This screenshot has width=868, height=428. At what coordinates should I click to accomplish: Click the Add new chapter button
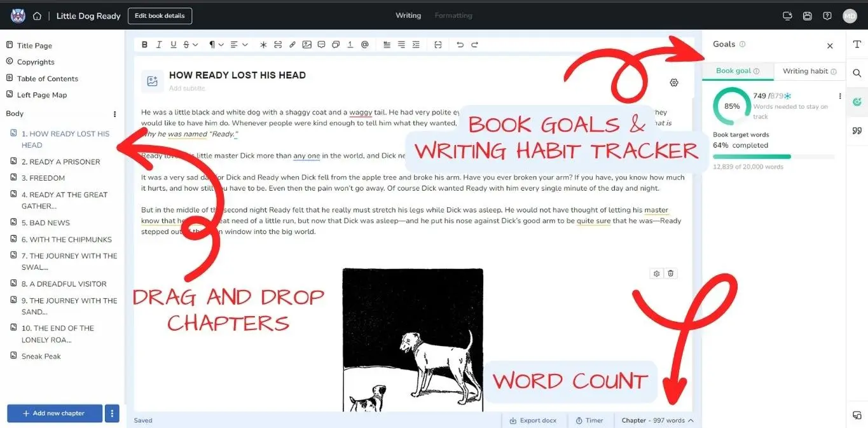click(54, 413)
